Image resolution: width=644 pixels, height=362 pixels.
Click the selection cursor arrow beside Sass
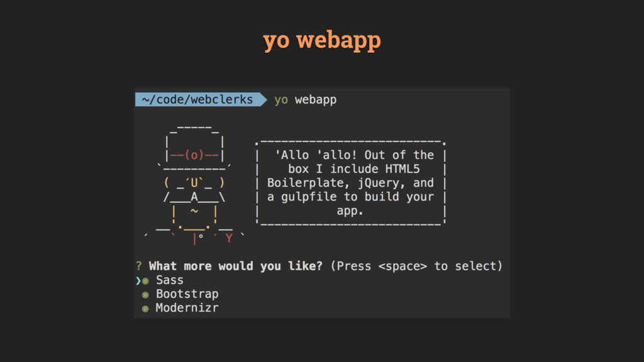point(138,281)
